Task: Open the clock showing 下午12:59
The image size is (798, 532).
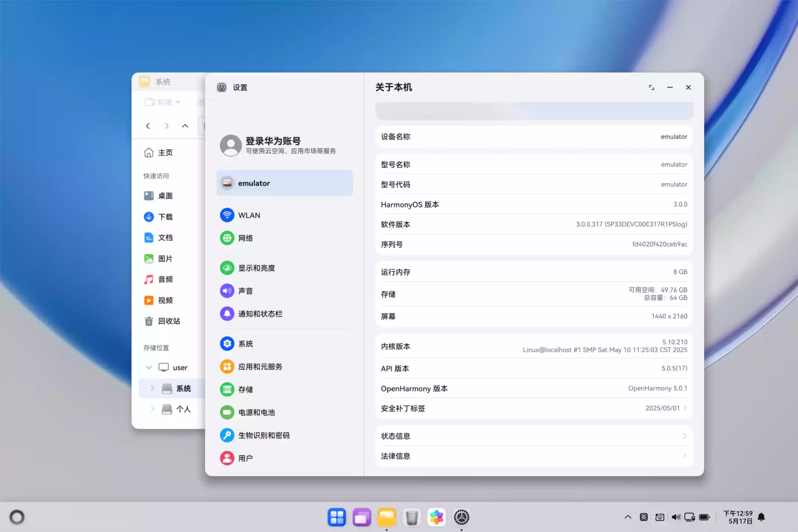Action: tap(738, 517)
